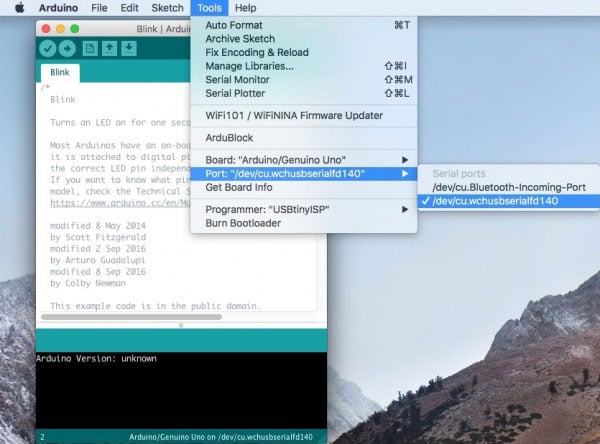
Task: Open the Help menu
Action: point(245,8)
